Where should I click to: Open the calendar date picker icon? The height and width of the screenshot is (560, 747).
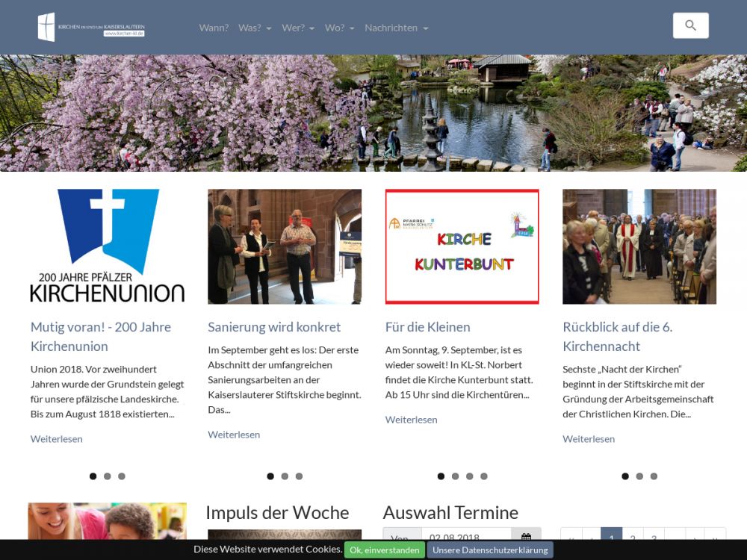pyautogui.click(x=526, y=536)
